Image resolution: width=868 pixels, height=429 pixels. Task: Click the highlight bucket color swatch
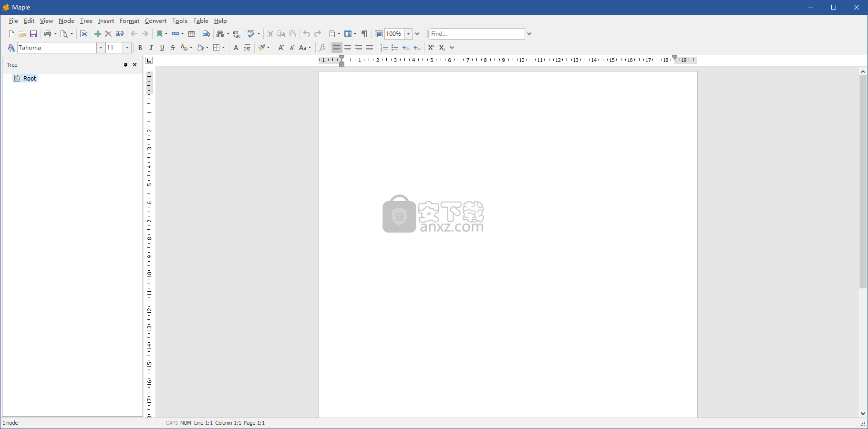(200, 48)
